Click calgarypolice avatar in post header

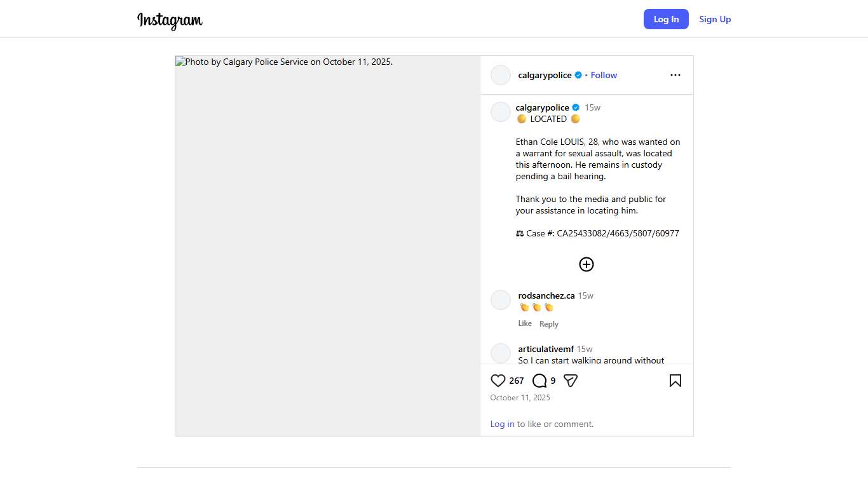pyautogui.click(x=501, y=75)
